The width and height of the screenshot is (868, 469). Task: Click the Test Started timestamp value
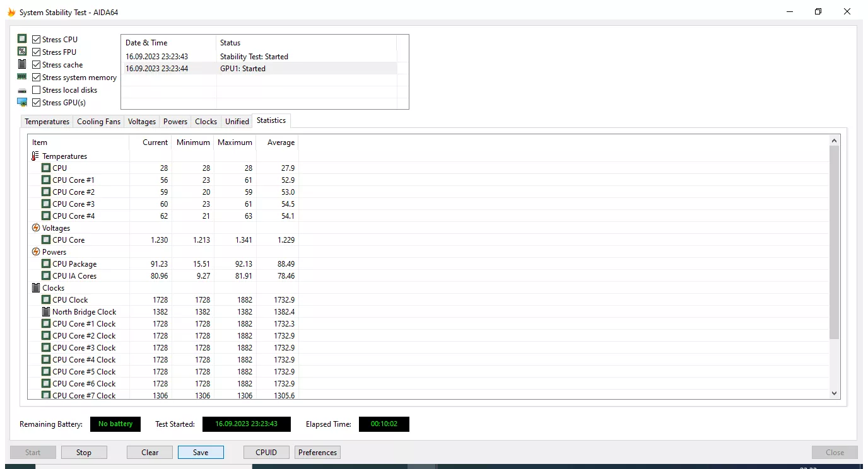[x=246, y=424]
